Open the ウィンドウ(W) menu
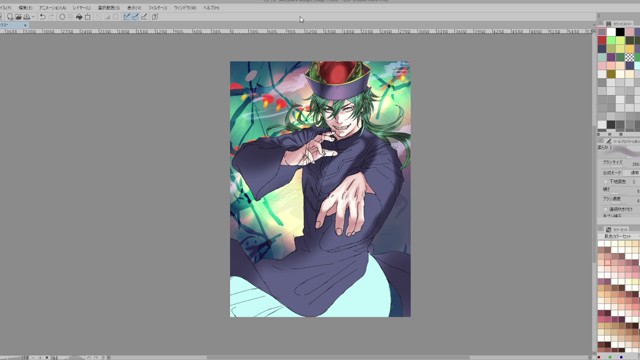 (184, 8)
